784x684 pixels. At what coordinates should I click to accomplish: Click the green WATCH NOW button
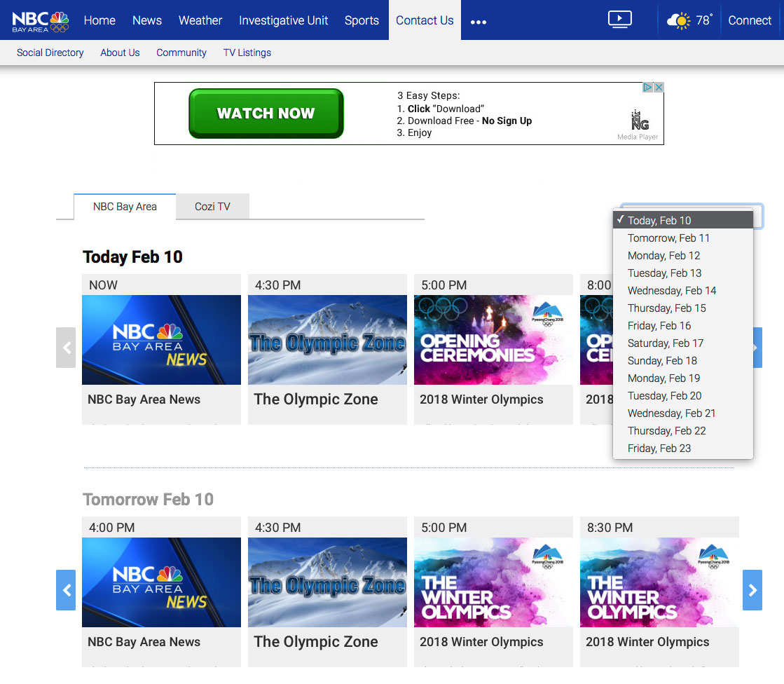tap(266, 114)
